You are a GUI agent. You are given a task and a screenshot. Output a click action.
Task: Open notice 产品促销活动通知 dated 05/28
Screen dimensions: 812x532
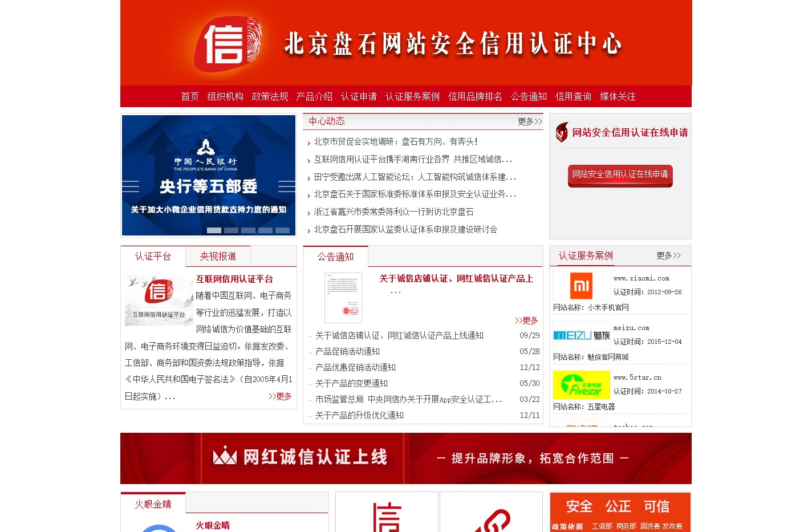[x=347, y=351]
